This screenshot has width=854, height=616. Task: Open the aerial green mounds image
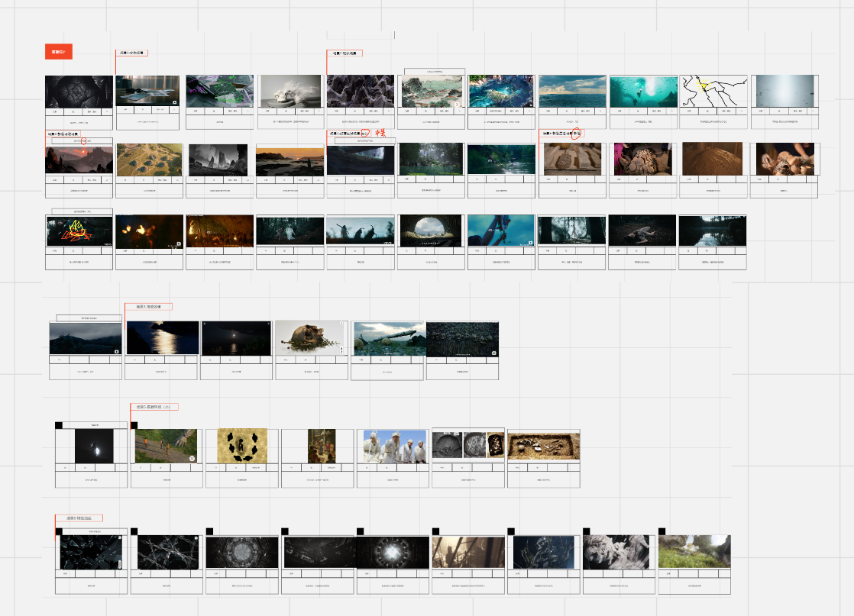pyautogui.click(x=149, y=160)
